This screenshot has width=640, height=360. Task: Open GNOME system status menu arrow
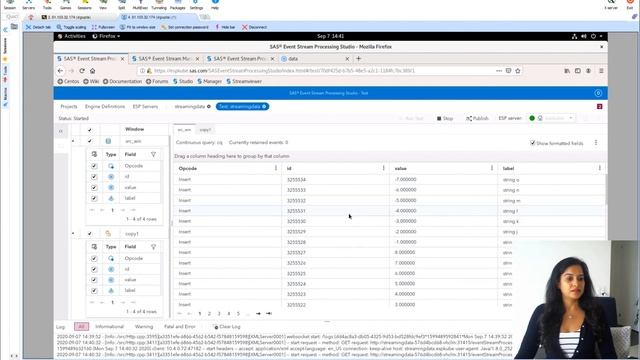point(601,36)
